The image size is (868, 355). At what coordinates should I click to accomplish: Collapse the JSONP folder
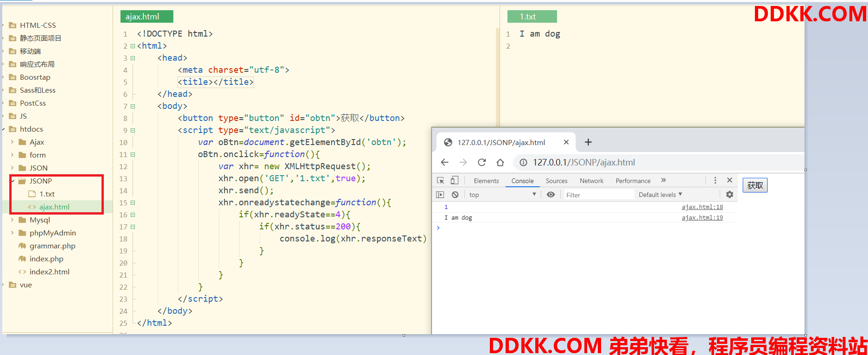13,181
